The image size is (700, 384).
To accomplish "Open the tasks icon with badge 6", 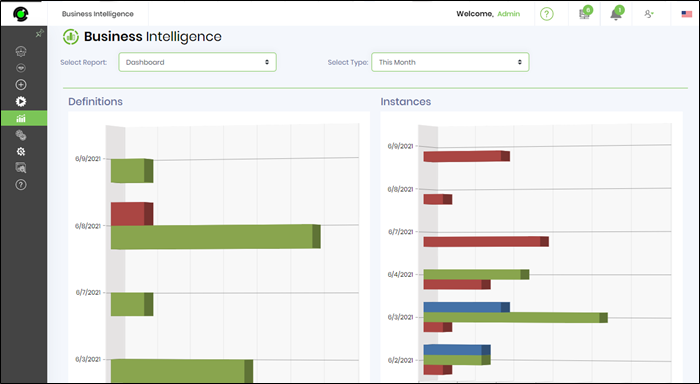I will (x=585, y=13).
